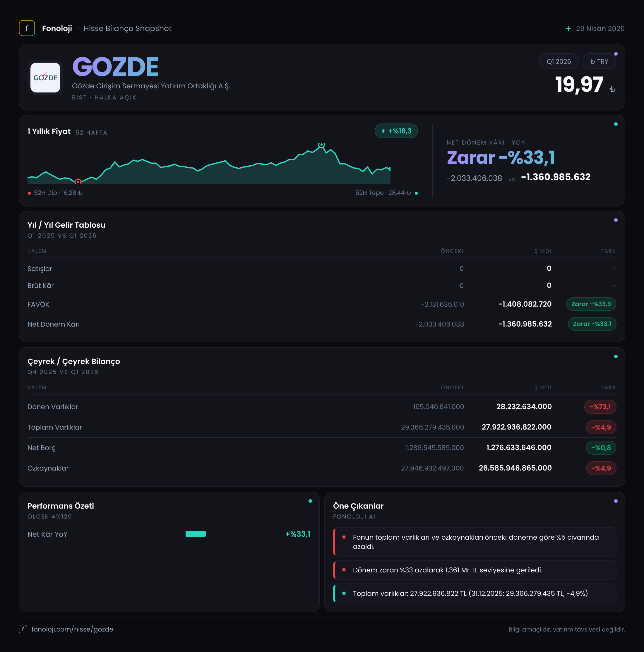This screenshot has height=652, width=644.
Task: Click the 'Çeyrek / Çeyrek Bilanço' heading
Action: pos(73,361)
